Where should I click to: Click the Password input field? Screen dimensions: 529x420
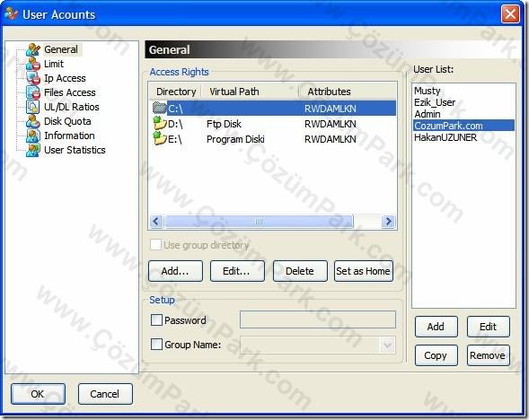tap(317, 319)
